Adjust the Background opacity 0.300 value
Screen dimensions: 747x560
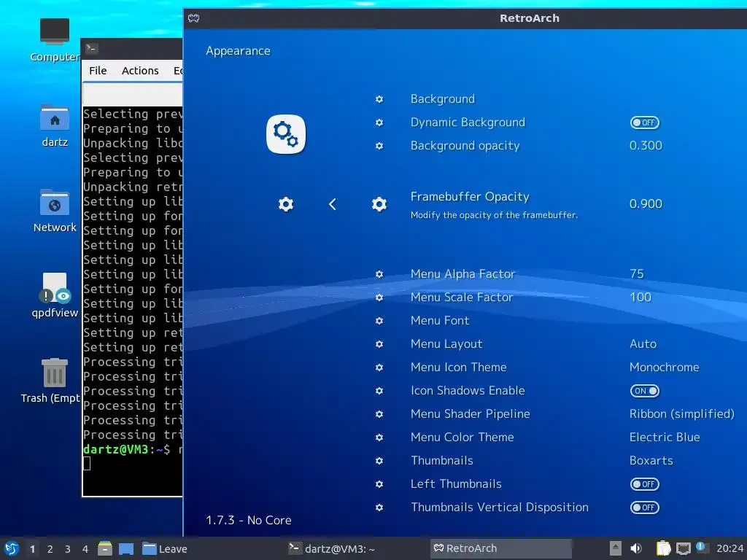pos(646,146)
